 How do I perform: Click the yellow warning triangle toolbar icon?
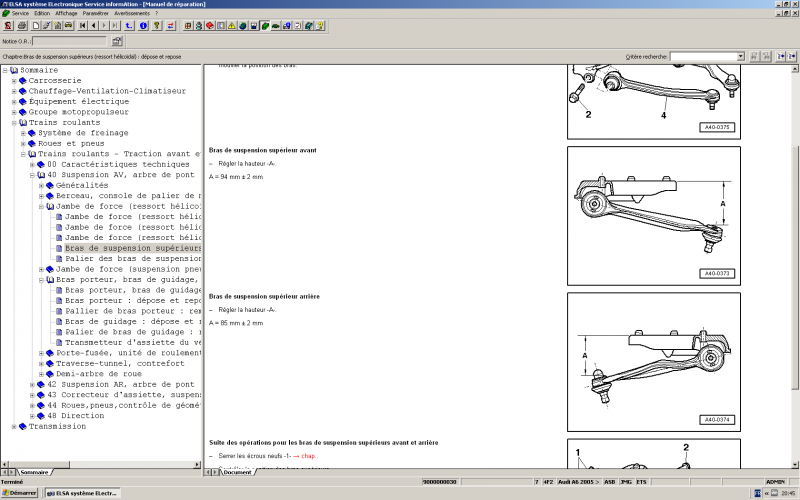232,25
